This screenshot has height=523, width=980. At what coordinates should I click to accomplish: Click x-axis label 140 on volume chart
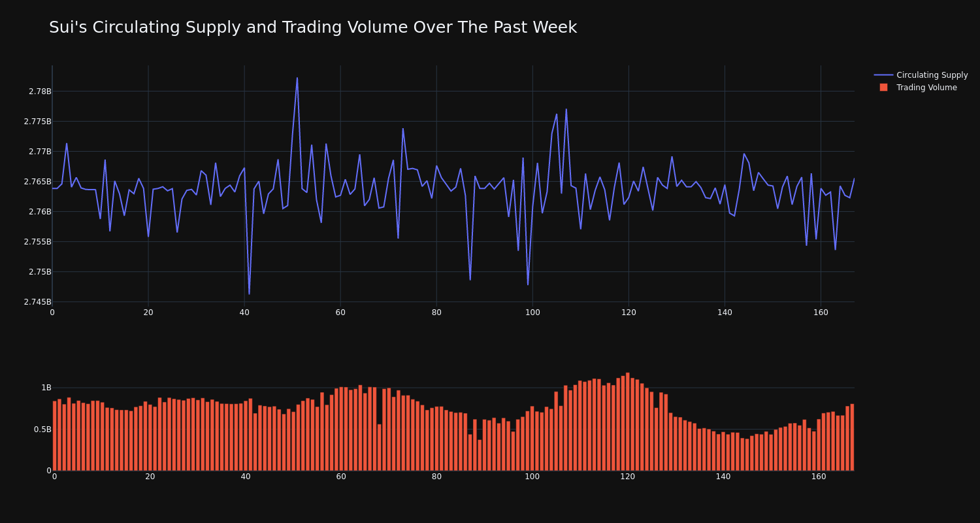point(723,477)
